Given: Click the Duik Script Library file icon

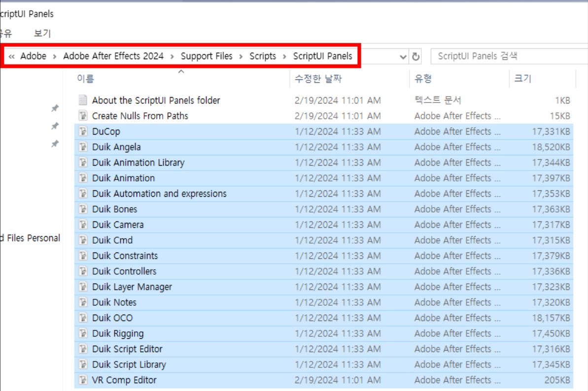Looking at the screenshot, I should point(83,364).
